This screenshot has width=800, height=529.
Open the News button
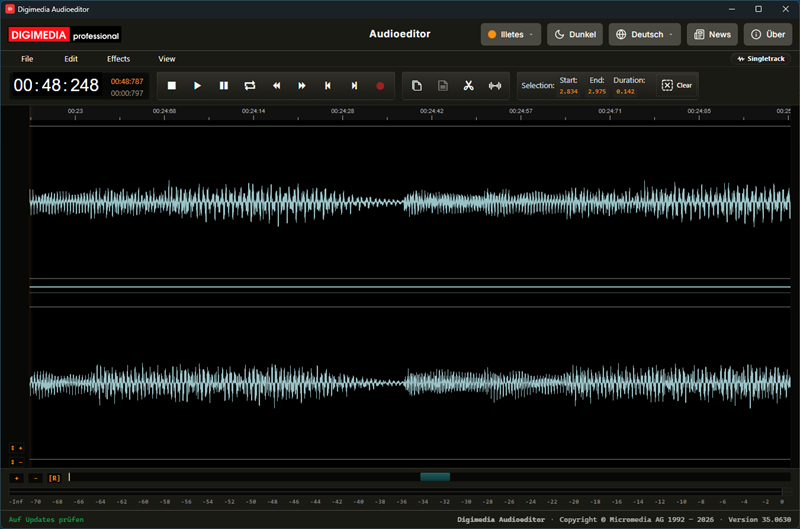point(712,35)
